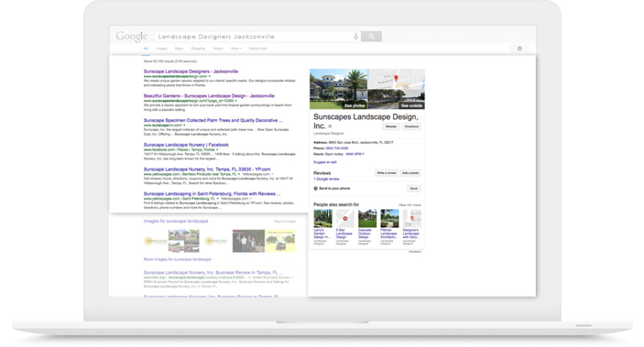Click the Google logo

pyautogui.click(x=131, y=36)
